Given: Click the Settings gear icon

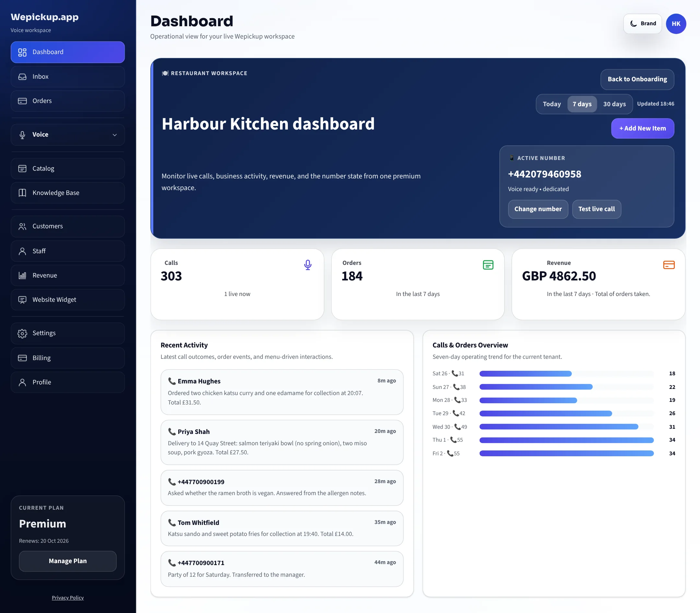Looking at the screenshot, I should (x=22, y=334).
